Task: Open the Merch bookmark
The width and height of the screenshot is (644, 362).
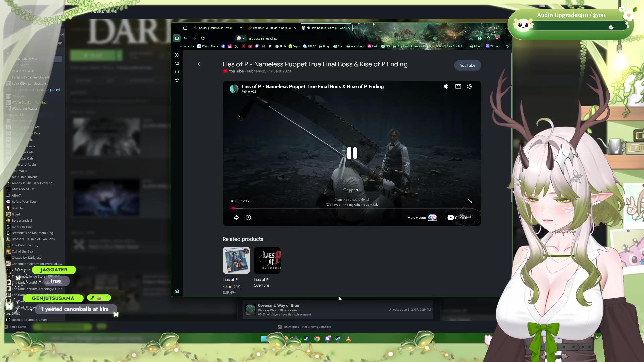Action: pyautogui.click(x=476, y=46)
